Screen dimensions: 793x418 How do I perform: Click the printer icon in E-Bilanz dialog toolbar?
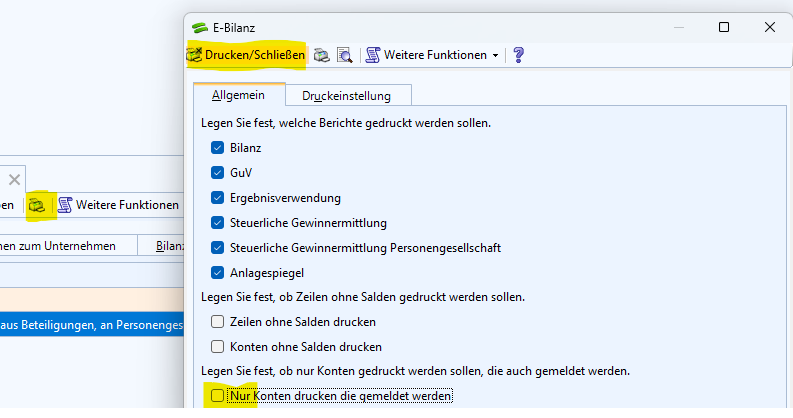click(x=322, y=55)
